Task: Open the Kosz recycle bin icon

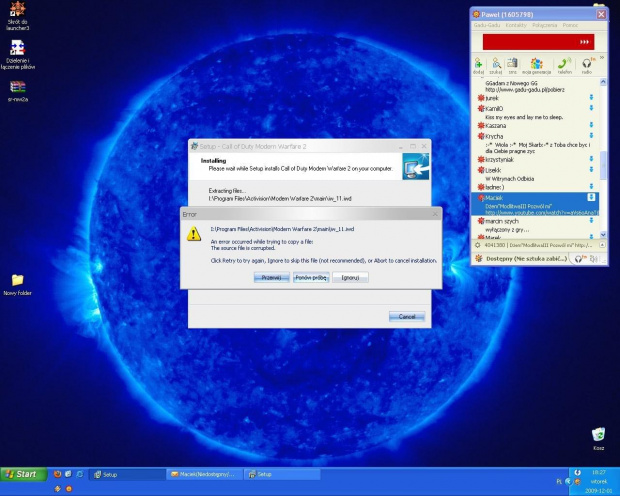Action: pyautogui.click(x=598, y=438)
